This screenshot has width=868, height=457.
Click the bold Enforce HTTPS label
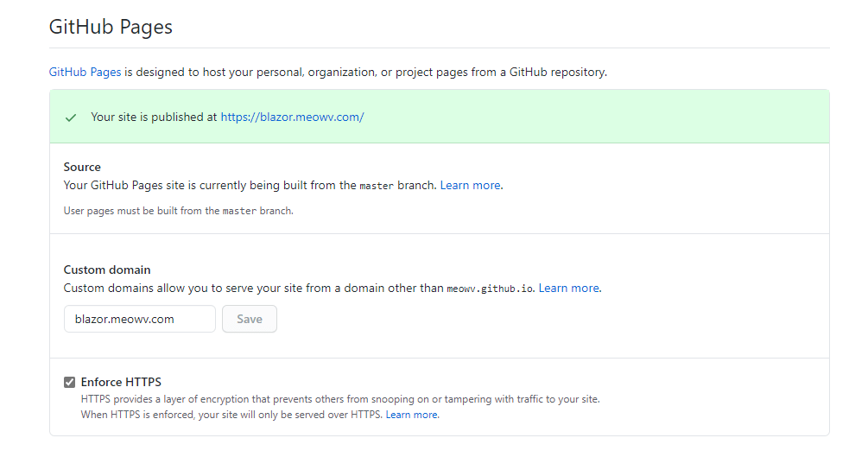coord(121,382)
